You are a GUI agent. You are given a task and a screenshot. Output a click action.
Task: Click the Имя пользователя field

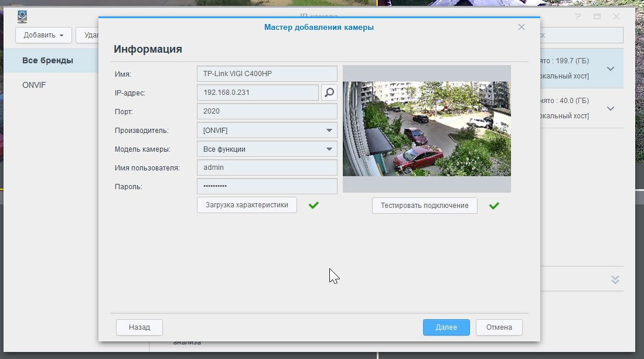point(267,167)
